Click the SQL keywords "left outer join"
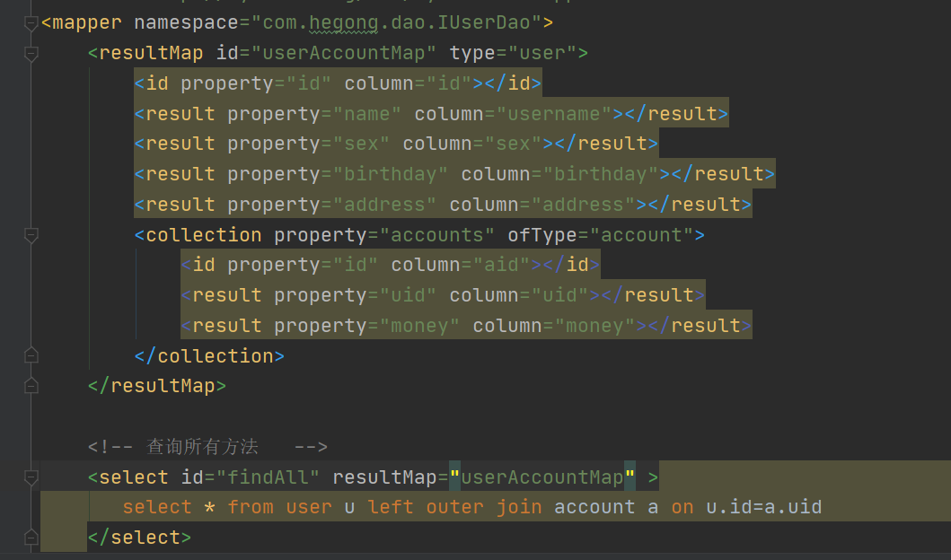The width and height of the screenshot is (951, 560). pyautogui.click(x=455, y=507)
